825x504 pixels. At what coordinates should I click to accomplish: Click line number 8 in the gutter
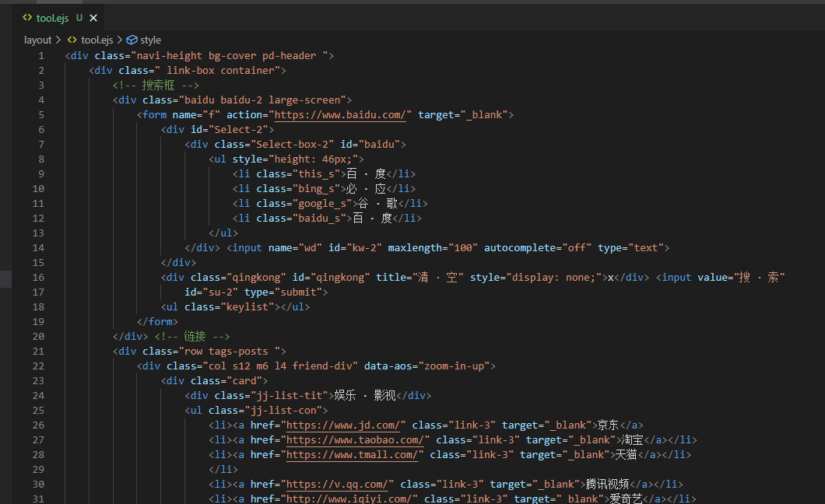tap(41, 159)
